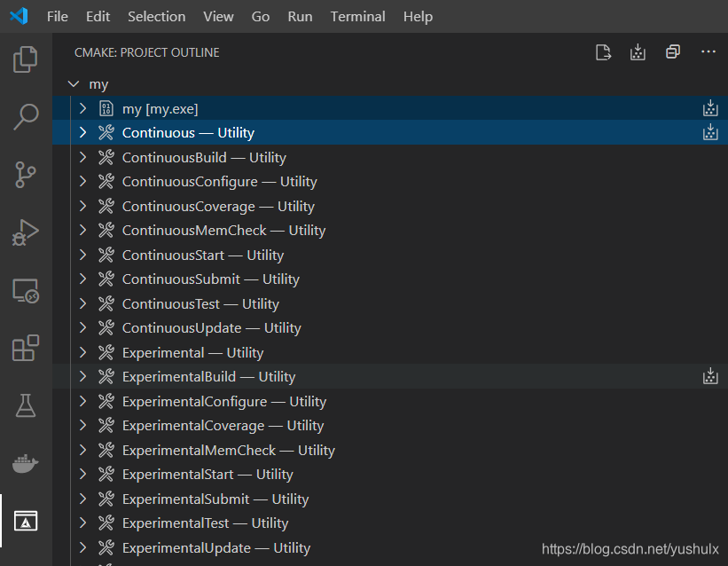
Task: Select the ExperimentalSubmit — Utility row
Action: tap(390, 499)
